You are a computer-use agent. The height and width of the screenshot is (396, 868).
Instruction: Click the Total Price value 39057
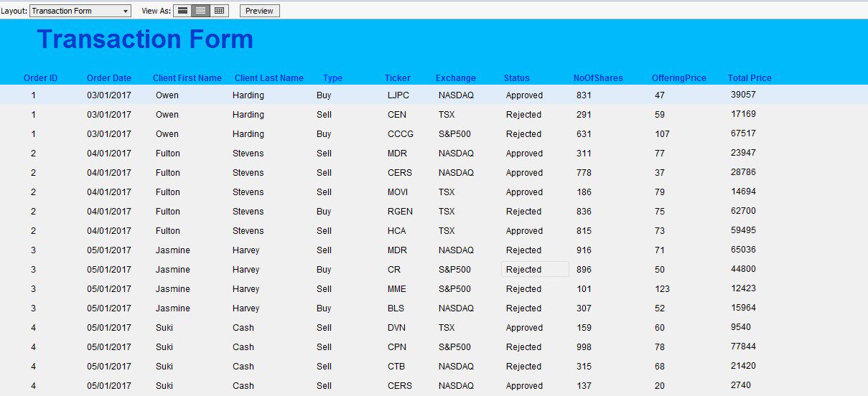pos(743,95)
